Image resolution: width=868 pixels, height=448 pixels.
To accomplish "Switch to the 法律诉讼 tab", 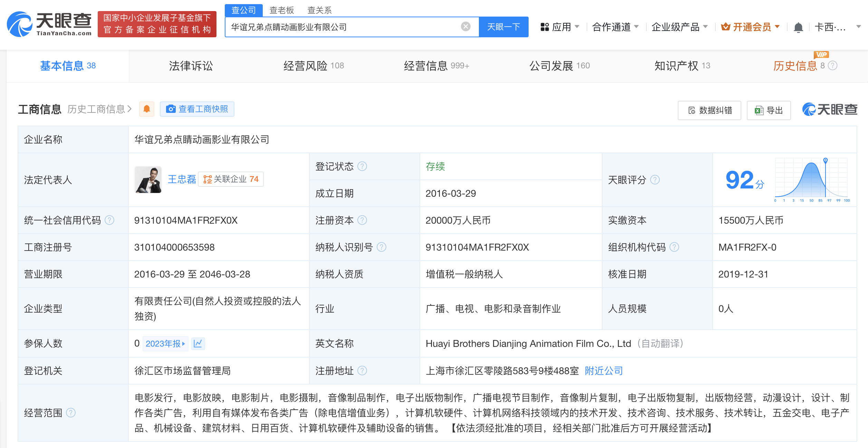I will pyautogui.click(x=191, y=66).
